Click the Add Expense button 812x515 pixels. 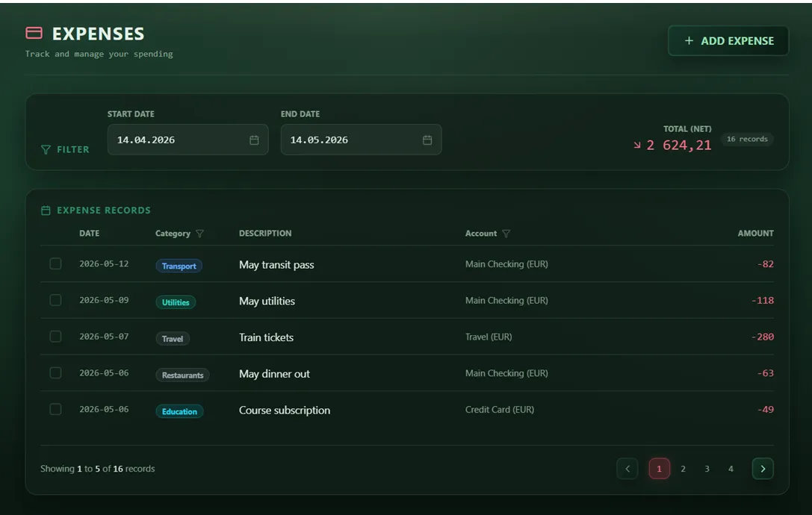pos(728,40)
